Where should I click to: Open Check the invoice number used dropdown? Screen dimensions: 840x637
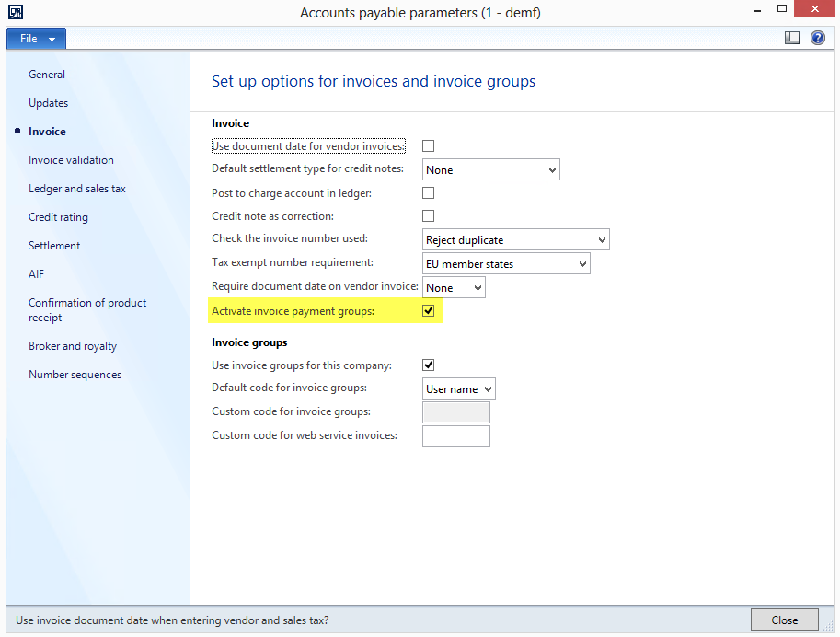pyautogui.click(x=515, y=240)
